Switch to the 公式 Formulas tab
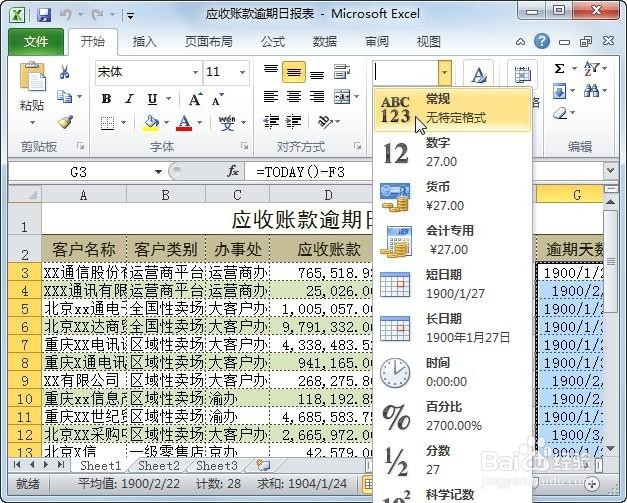 [273, 42]
